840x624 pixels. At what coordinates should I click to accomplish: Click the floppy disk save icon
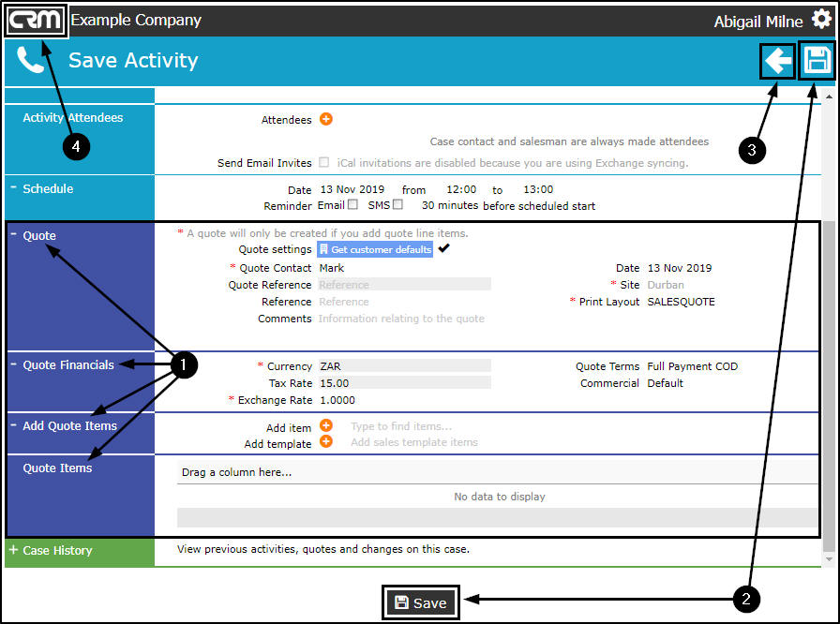tap(817, 60)
